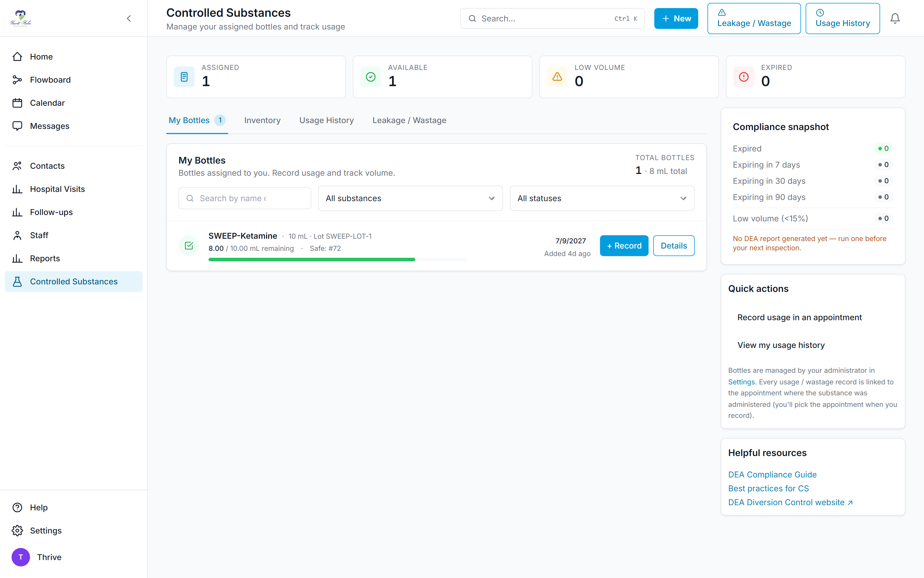Click the Added 4d ago text
The width and height of the screenshot is (924, 578).
coord(567,253)
